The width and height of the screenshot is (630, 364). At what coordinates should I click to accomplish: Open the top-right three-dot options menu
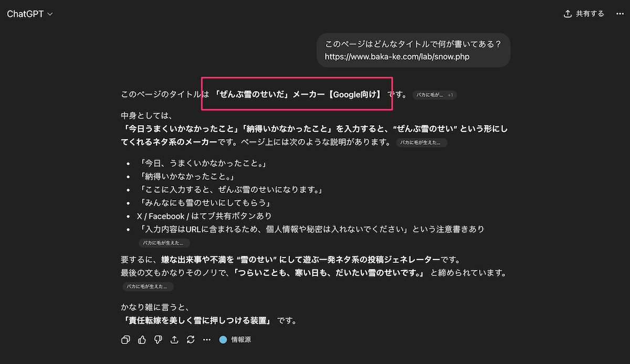point(620,14)
